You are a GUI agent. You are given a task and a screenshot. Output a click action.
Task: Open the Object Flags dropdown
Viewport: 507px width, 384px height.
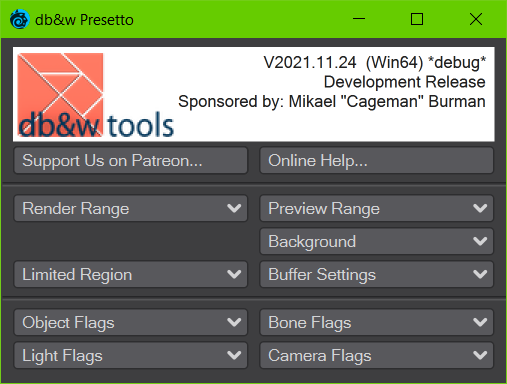tap(131, 322)
